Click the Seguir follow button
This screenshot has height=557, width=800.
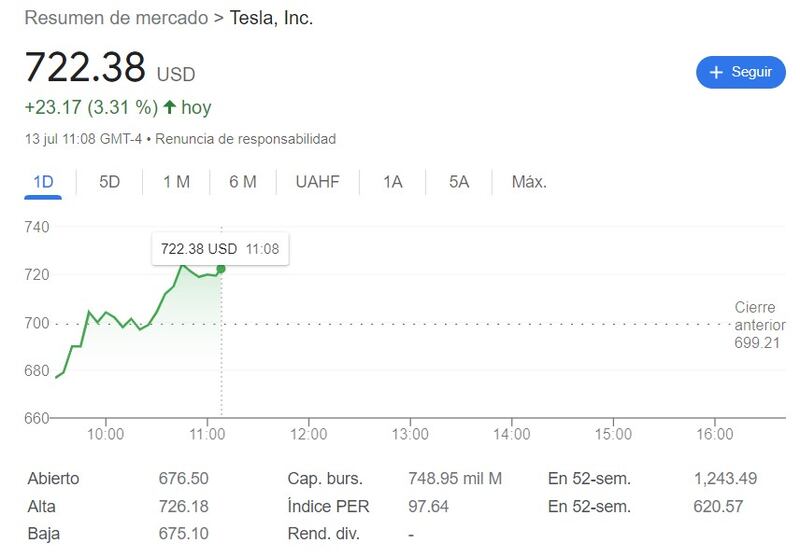click(x=741, y=72)
